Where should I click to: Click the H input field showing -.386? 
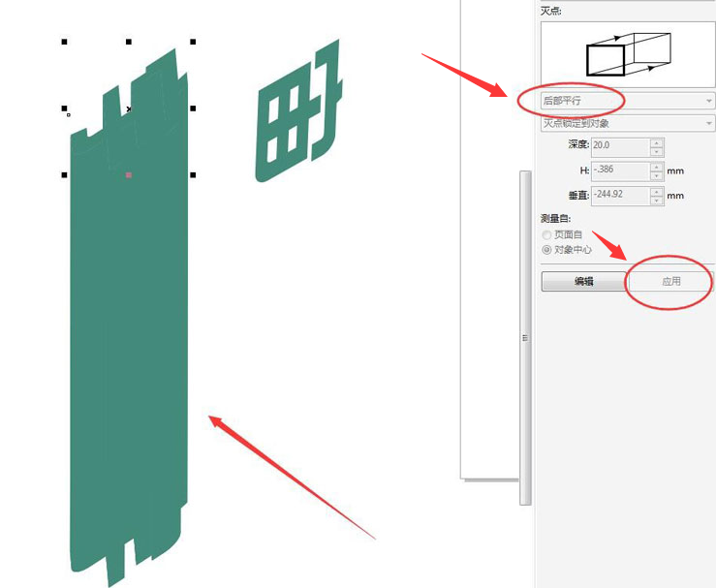click(x=620, y=171)
